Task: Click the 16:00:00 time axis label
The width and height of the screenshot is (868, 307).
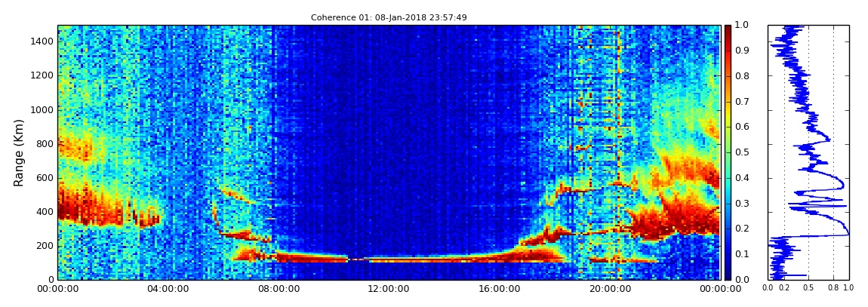Action: coord(498,290)
